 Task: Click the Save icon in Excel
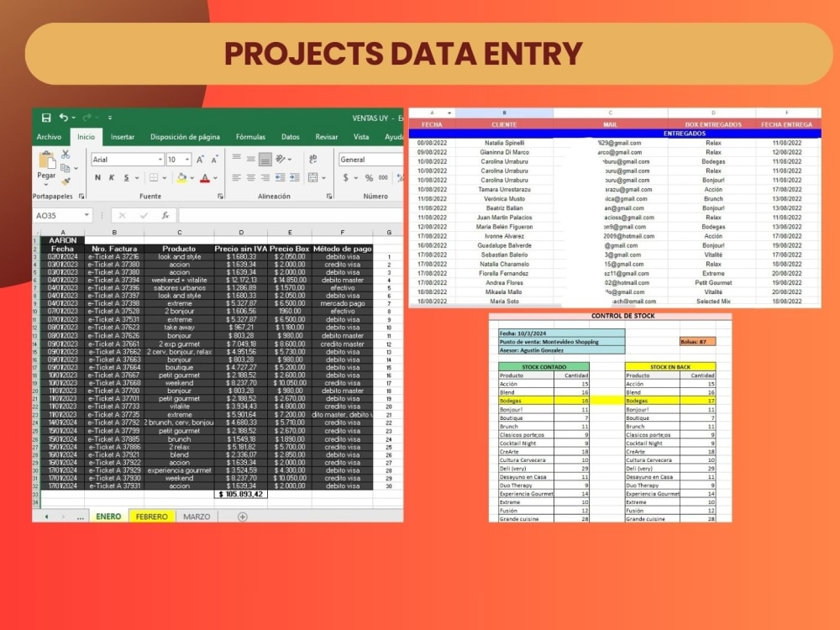tap(46, 118)
